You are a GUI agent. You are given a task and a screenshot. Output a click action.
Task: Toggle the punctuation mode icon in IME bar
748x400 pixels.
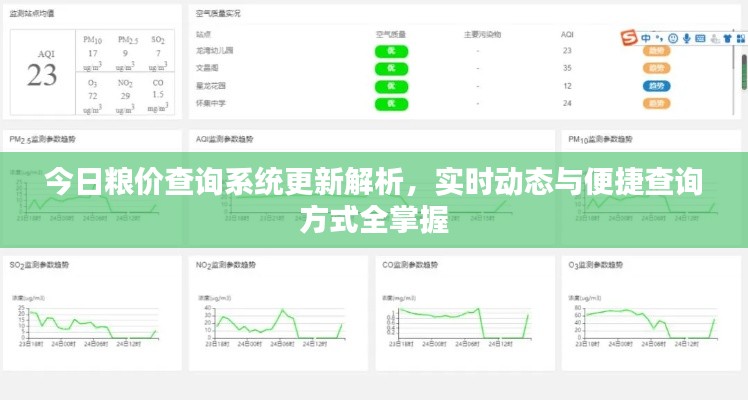click(x=658, y=38)
